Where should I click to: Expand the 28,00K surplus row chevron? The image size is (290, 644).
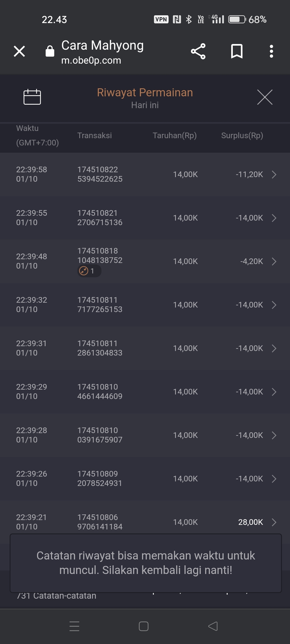click(x=274, y=522)
